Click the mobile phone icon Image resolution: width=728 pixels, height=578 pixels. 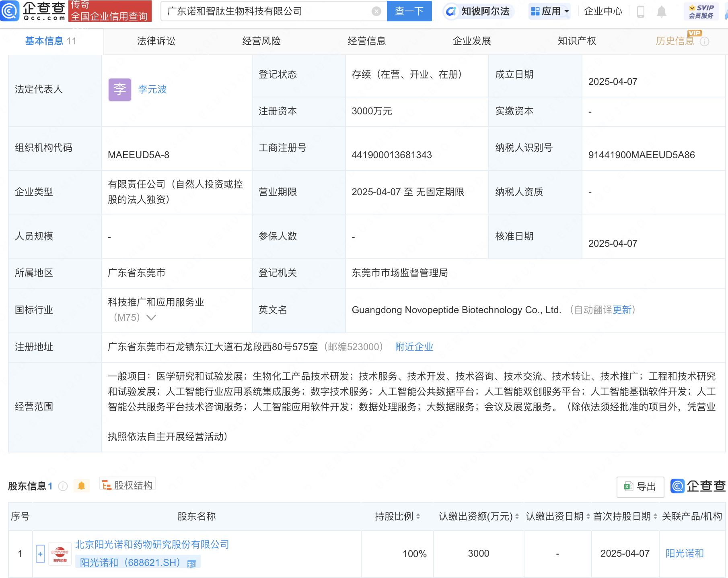coord(641,12)
